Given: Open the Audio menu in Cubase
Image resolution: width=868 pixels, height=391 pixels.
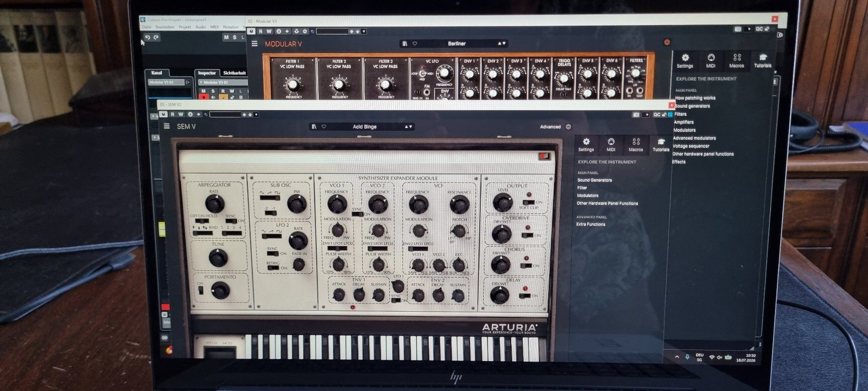Looking at the screenshot, I should tap(201, 27).
